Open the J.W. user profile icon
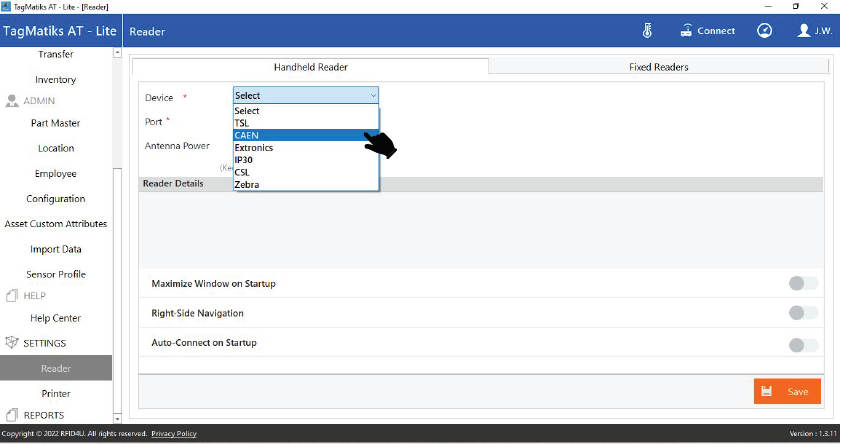 803,31
